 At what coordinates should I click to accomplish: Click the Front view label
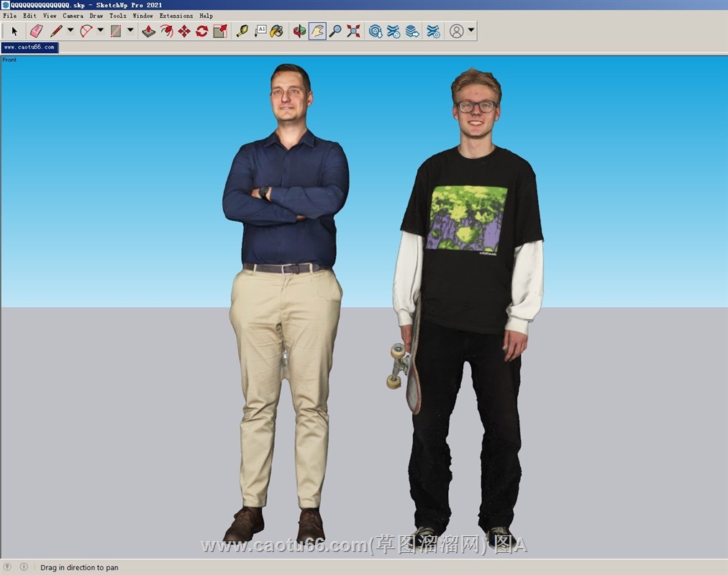[9, 60]
